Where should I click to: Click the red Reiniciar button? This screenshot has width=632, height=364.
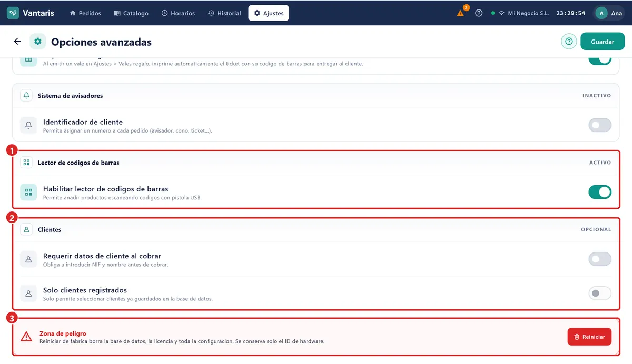[x=589, y=337]
